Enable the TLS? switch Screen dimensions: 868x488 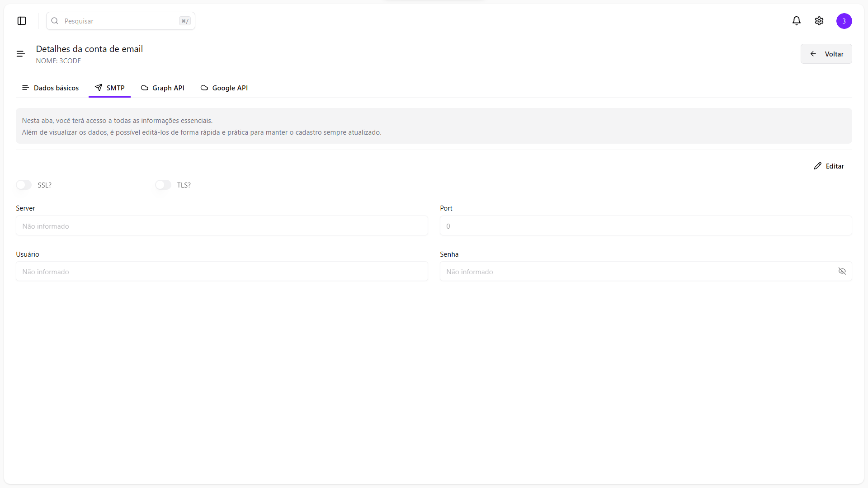163,185
